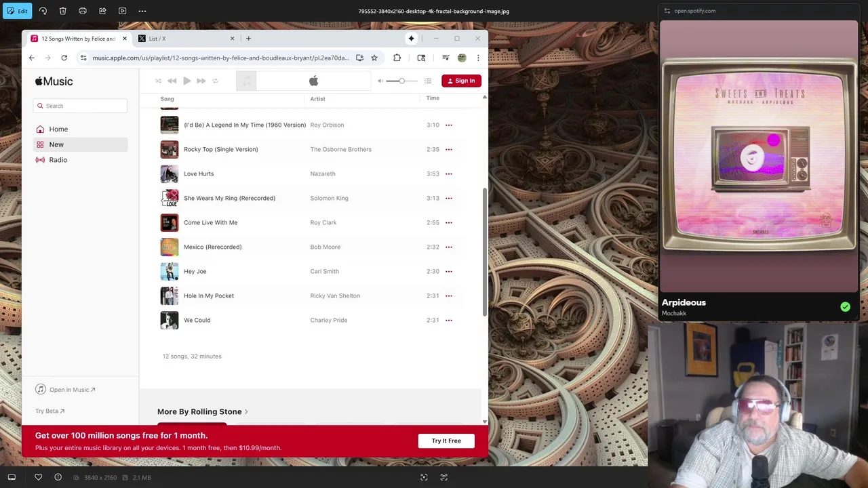
Task: Start slideshow icon in Photos toolbar
Action: (122, 11)
